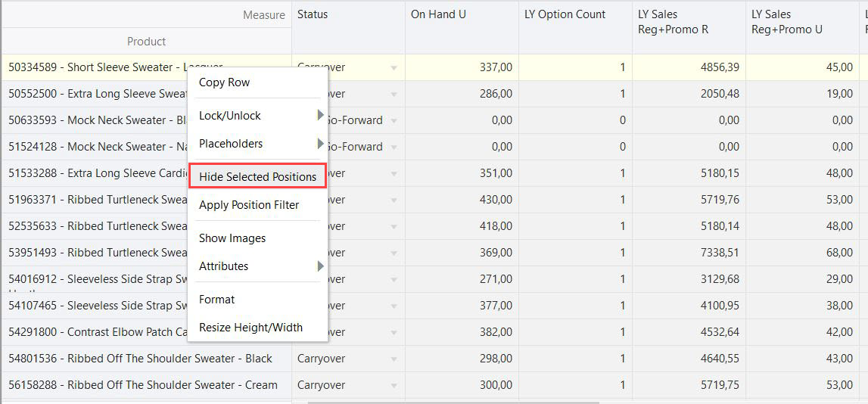Open the Placeholders submenu
This screenshot has height=404, width=868.
click(x=258, y=144)
